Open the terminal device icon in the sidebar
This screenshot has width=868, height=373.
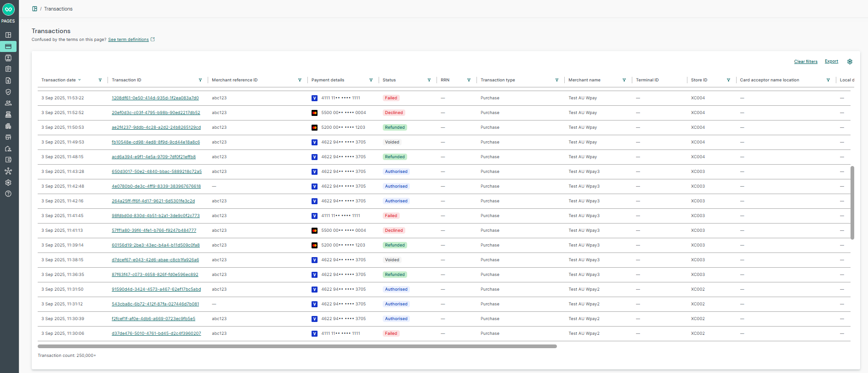pos(8,115)
